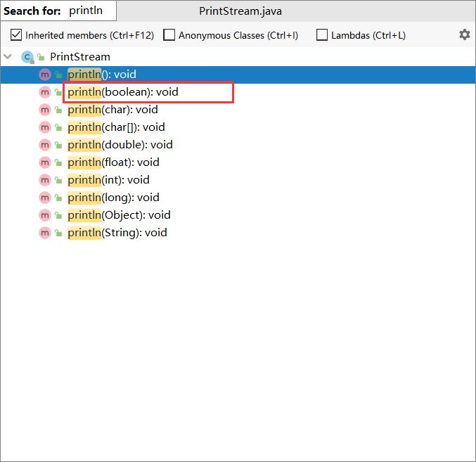Enable the Lambdas checkbox
476x462 pixels.
tap(322, 35)
